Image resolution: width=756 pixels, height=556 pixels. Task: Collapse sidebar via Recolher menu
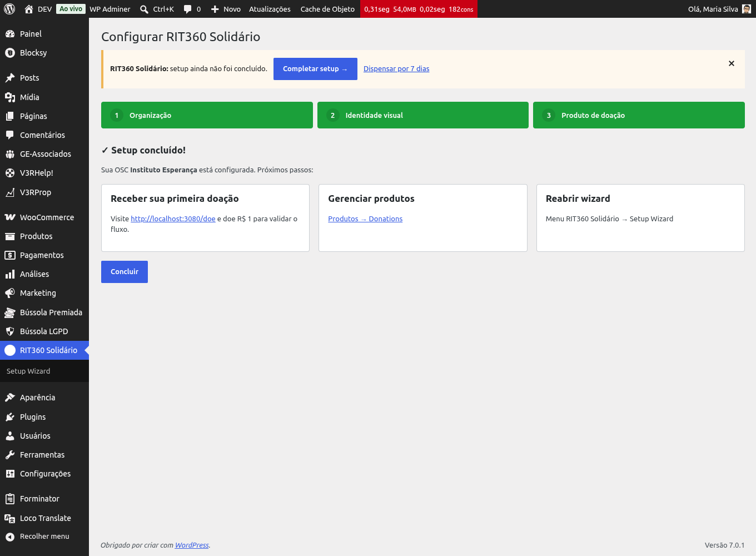point(44,537)
